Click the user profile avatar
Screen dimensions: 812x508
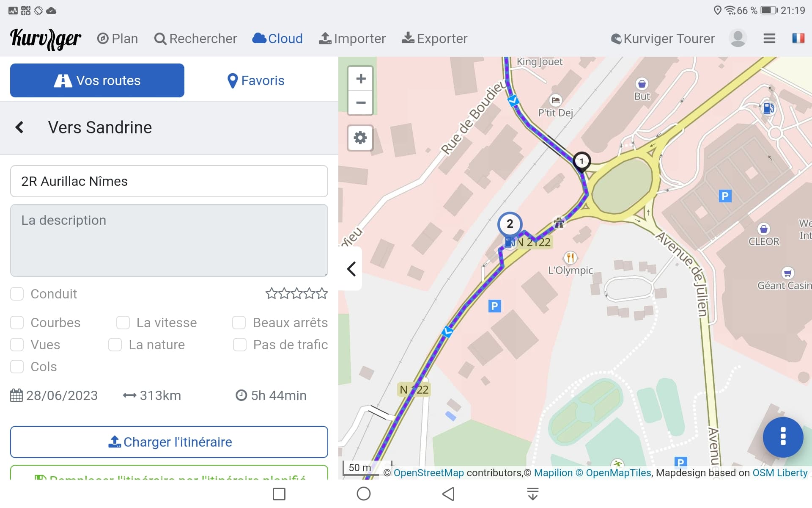pos(738,39)
